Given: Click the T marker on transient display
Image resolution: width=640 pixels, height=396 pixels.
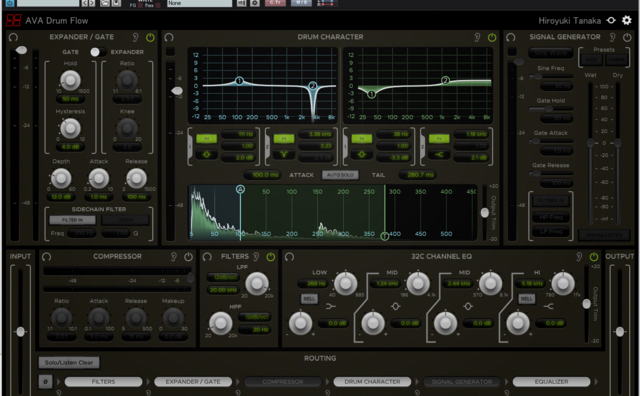Looking at the screenshot, I should click(x=384, y=236).
